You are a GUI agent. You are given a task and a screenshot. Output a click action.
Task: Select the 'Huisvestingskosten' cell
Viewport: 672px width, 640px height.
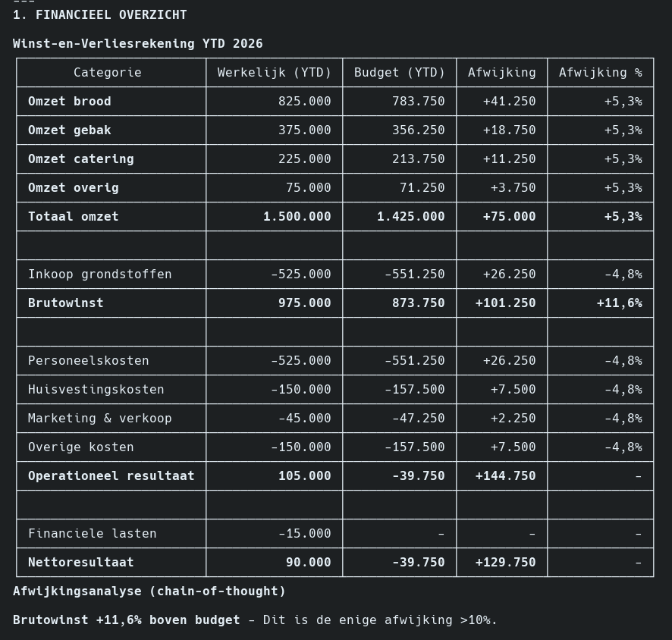(96, 390)
